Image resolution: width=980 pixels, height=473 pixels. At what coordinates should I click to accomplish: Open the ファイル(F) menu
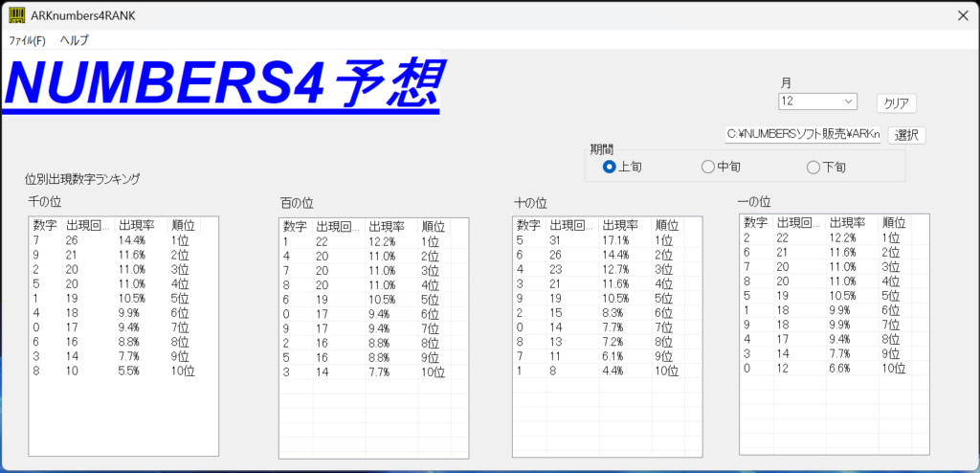coord(27,40)
